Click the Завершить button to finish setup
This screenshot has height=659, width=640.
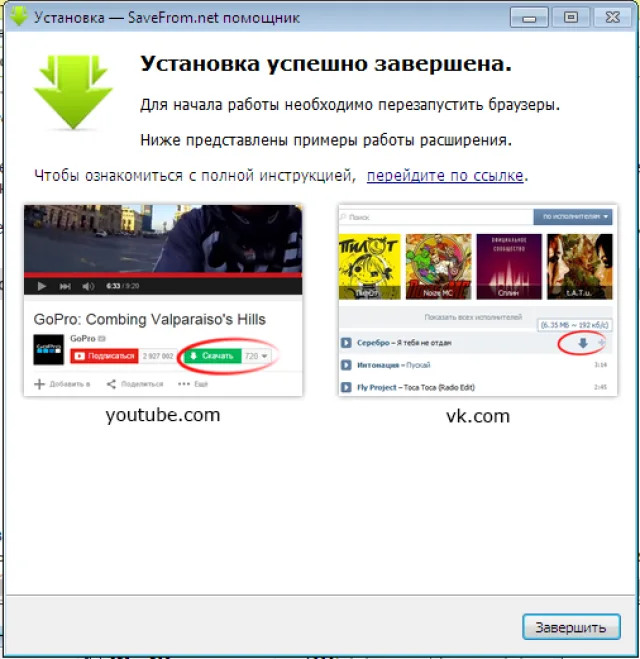coord(571,627)
